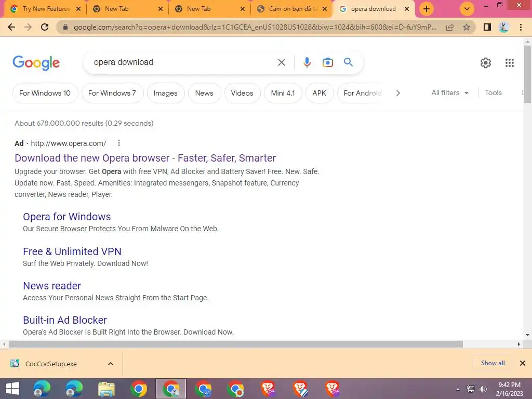Screen dimensions: 532x399
Task: Switch to Videos results
Action: [x=242, y=93]
